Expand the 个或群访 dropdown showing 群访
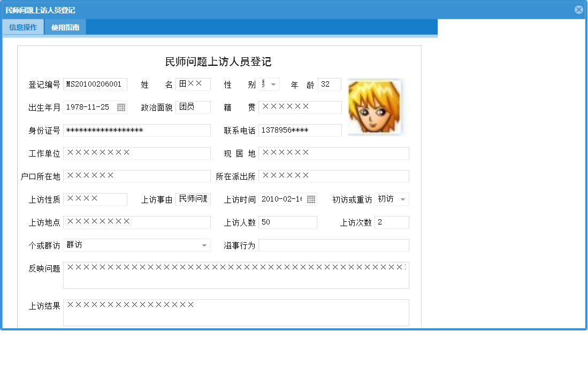 click(204, 245)
